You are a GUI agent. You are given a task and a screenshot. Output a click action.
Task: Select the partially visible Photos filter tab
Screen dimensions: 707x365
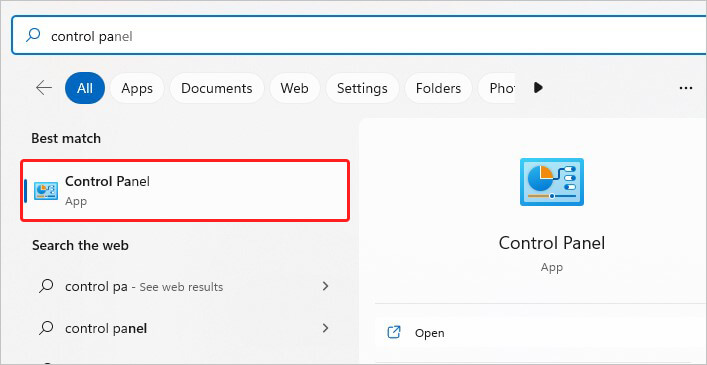click(497, 88)
